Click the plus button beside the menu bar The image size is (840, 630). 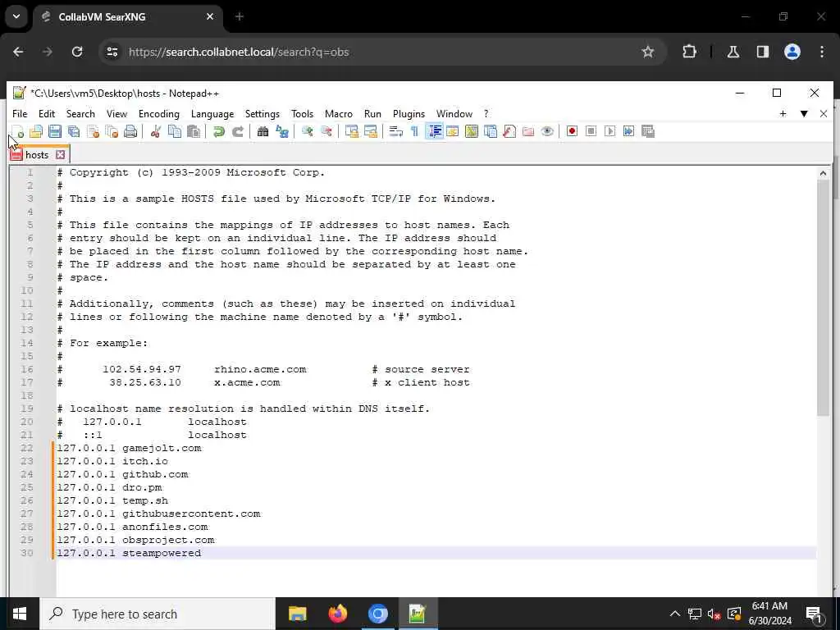[783, 113]
